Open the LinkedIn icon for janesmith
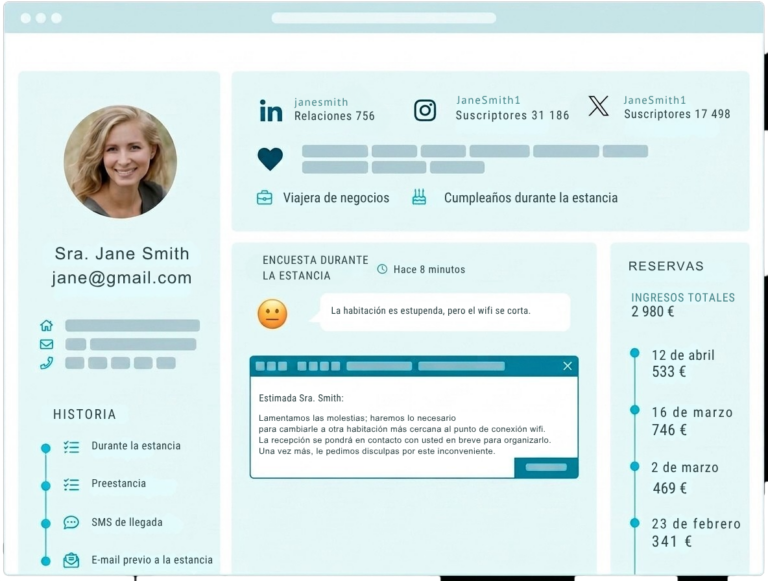This screenshot has width=768, height=581. click(x=271, y=110)
